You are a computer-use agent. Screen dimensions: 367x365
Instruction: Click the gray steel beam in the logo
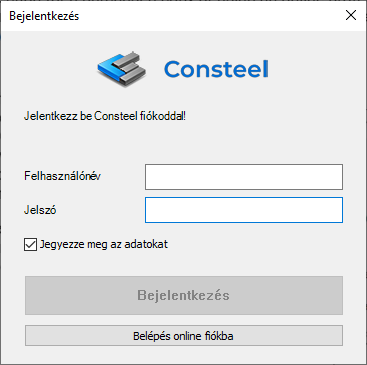tap(131, 69)
